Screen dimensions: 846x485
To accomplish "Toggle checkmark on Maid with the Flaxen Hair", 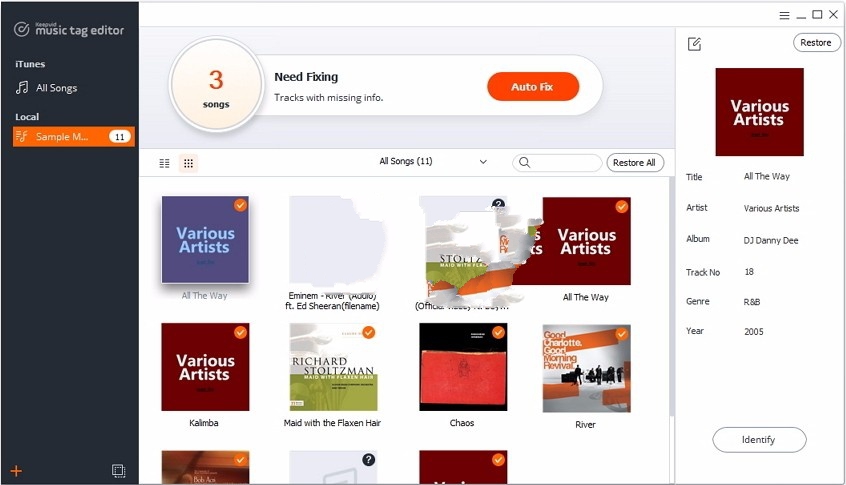I will [369, 332].
